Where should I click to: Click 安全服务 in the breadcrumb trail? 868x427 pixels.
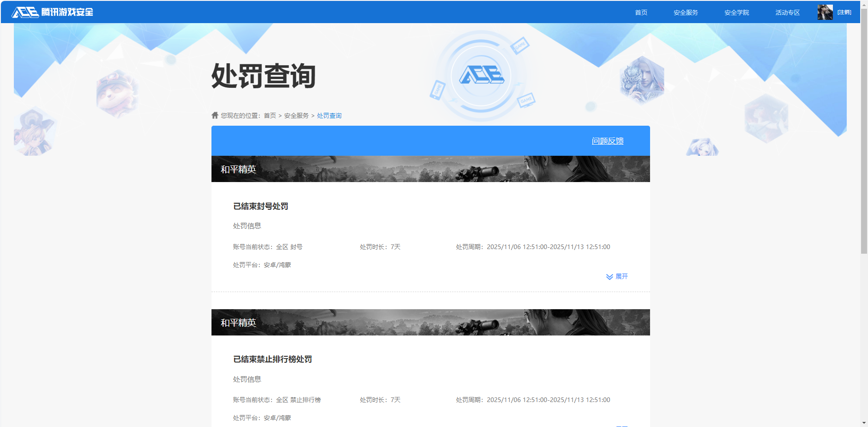tap(296, 116)
